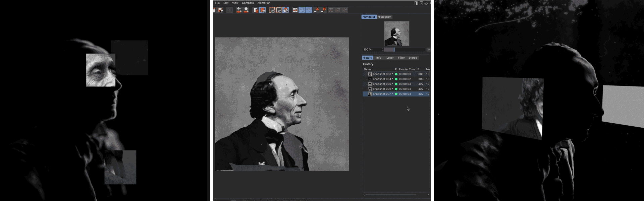Click the dimmed stop rendering icon
The width and height of the screenshot is (644, 201).
point(229,10)
